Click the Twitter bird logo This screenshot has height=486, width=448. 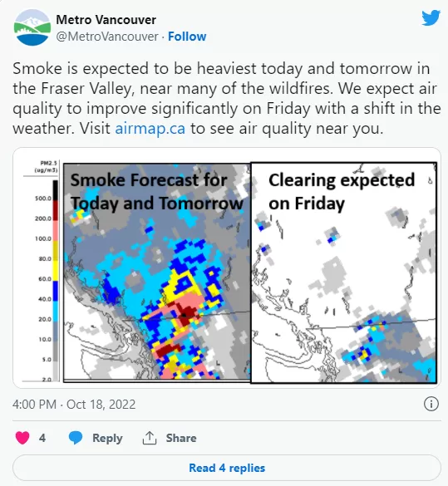click(x=431, y=18)
